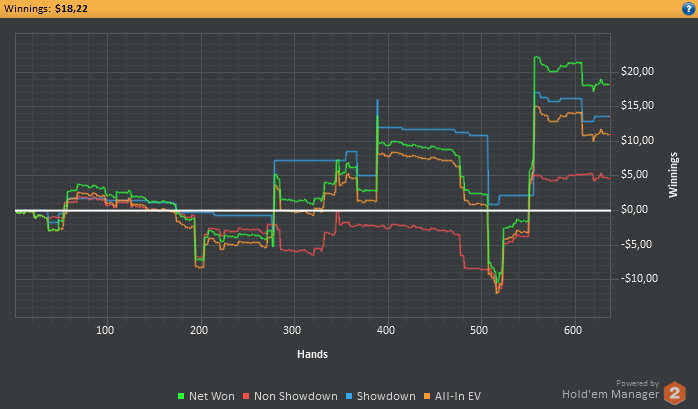Select the Net Won legend label

pos(211,396)
